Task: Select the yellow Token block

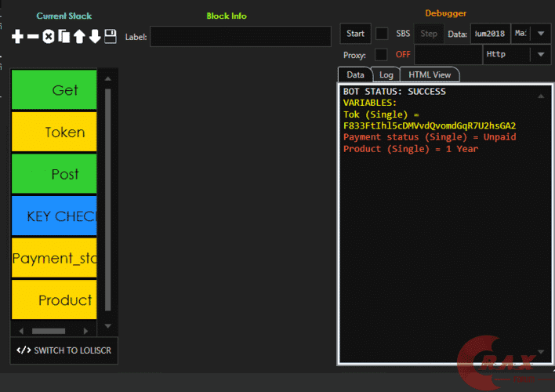Action: [x=54, y=132]
